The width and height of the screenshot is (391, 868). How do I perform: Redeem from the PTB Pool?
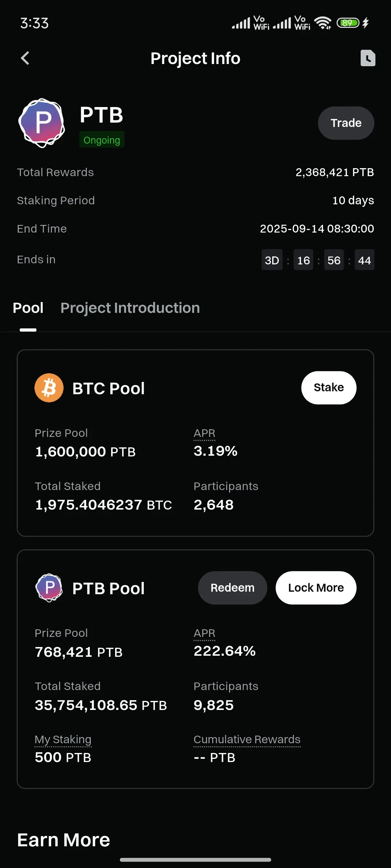[232, 588]
